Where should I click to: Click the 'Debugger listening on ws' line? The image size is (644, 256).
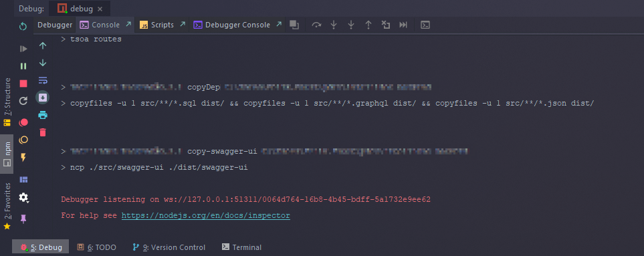click(x=245, y=199)
